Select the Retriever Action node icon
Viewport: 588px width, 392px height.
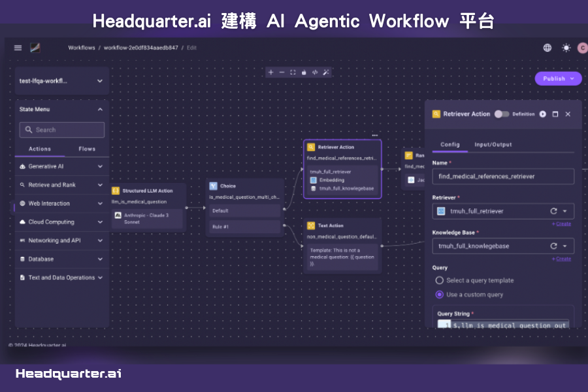pyautogui.click(x=311, y=147)
